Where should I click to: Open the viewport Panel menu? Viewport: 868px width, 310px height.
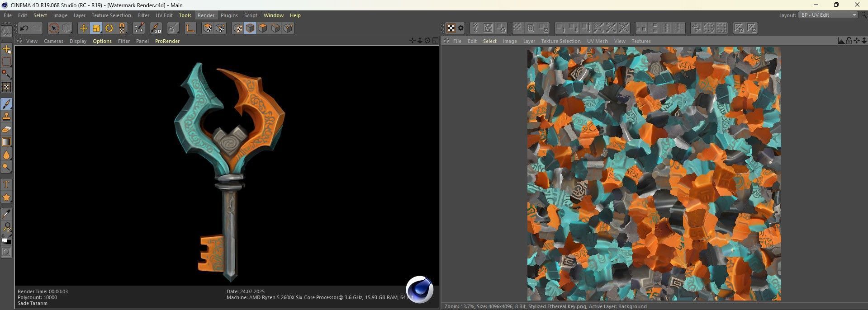click(x=142, y=41)
